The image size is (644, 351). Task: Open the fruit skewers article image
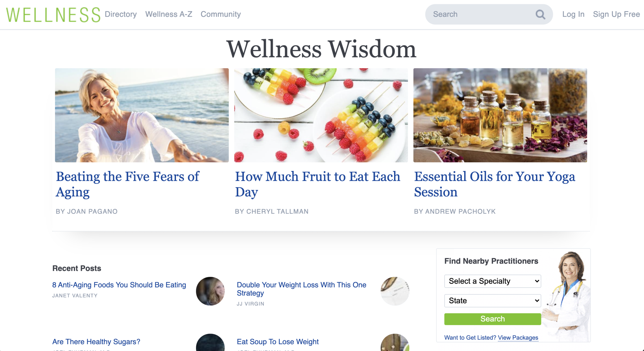(x=321, y=115)
